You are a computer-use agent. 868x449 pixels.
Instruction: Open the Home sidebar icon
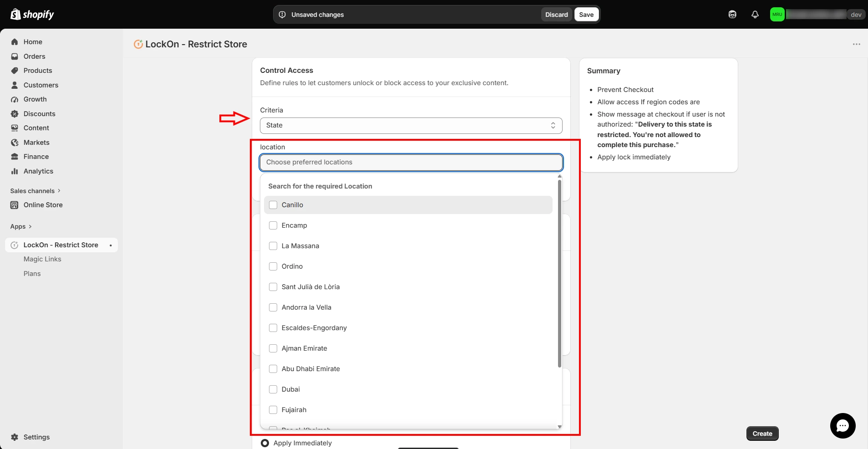[x=15, y=42]
